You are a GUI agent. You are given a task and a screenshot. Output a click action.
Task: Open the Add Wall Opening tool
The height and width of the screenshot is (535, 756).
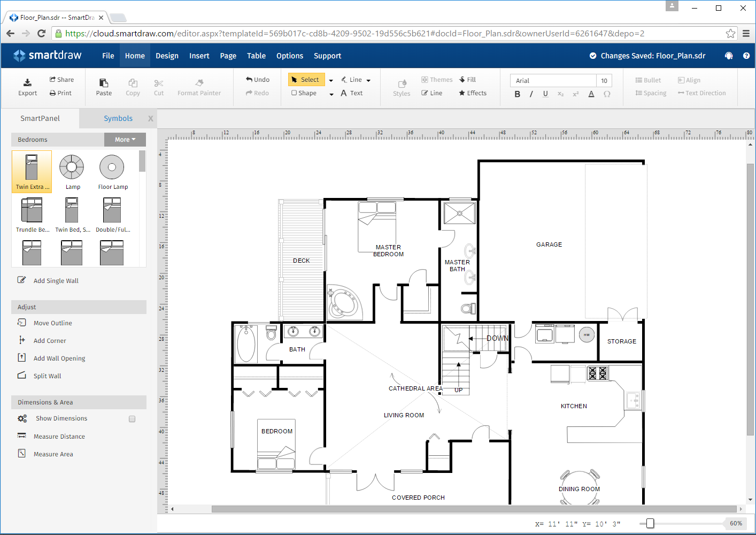pos(58,358)
